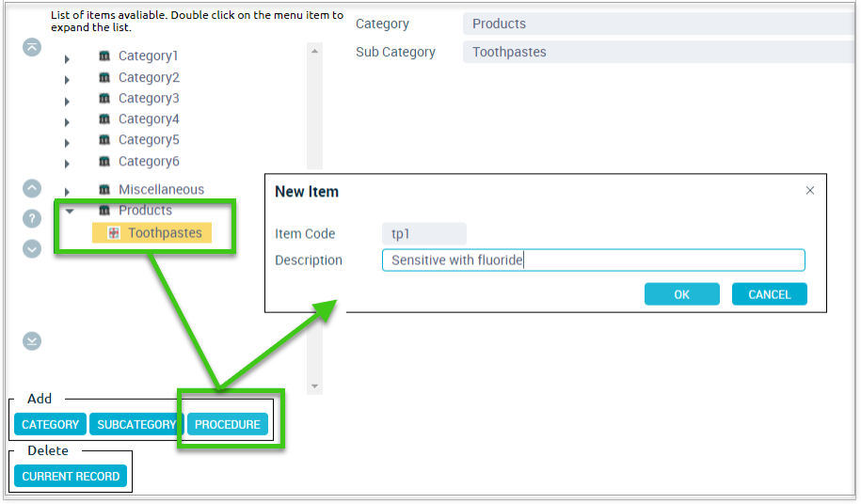Click the jump-to-bottom arrow icon

[32, 341]
